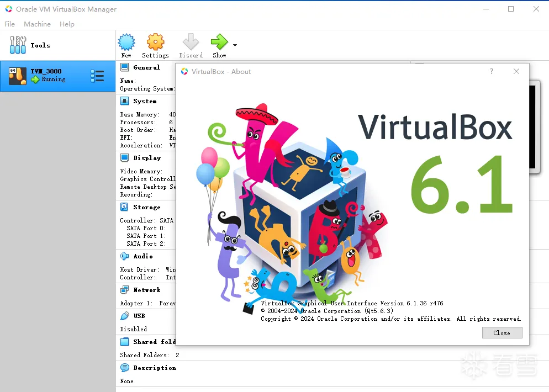
Task: Click 'Shared Folders: 2' text
Action: [150, 355]
